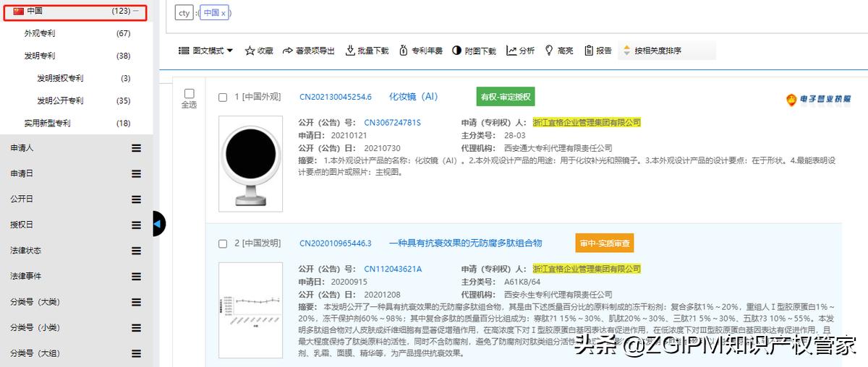Click the 有权-审定授权 status badge
The height and width of the screenshot is (367, 868).
click(506, 97)
